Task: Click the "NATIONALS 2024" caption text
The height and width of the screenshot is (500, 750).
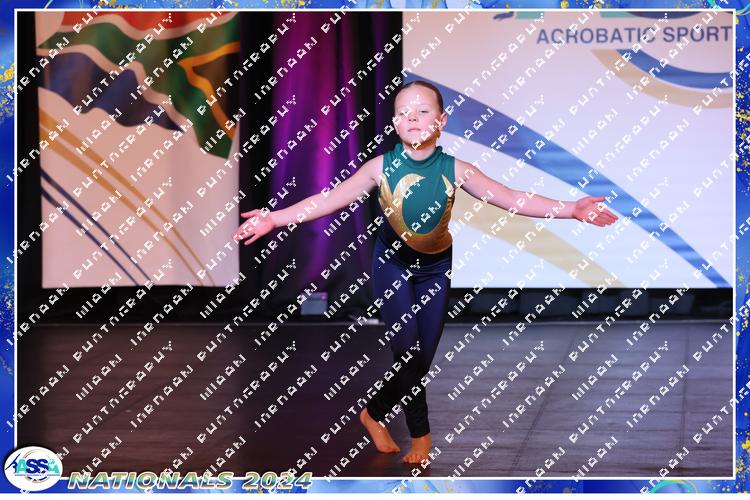Action: coord(190,480)
